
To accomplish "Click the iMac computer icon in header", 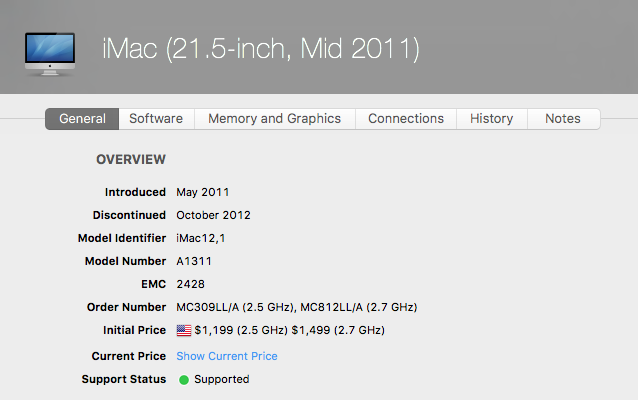I will (x=49, y=51).
